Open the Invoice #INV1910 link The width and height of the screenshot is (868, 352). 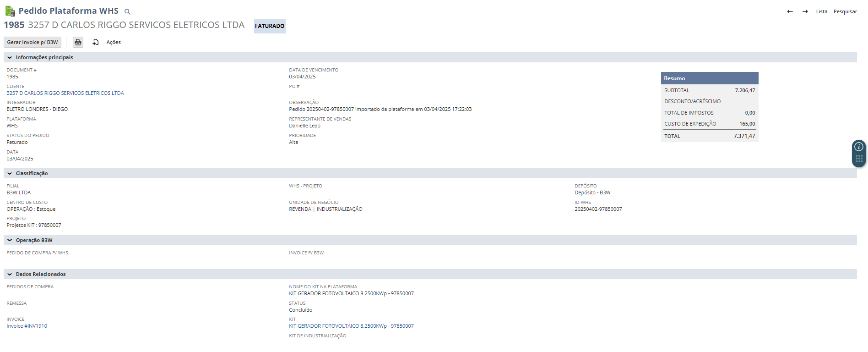point(27,326)
